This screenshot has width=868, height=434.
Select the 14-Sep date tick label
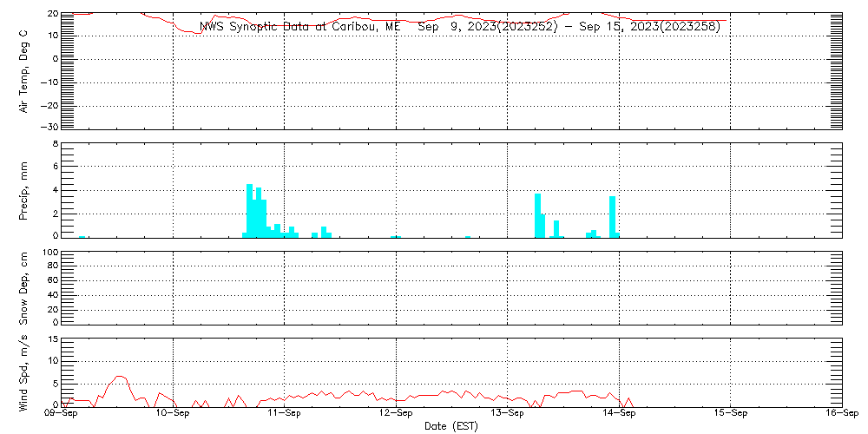619,415
